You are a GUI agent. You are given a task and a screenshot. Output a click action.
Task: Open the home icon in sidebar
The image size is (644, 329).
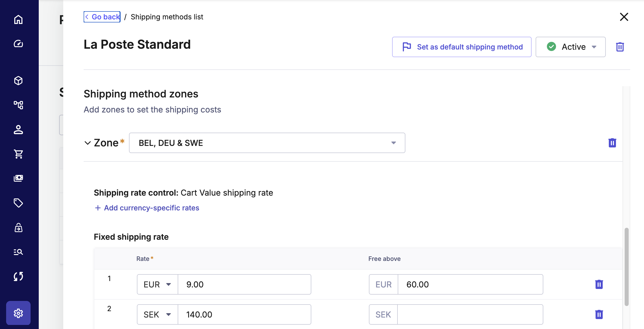click(18, 20)
